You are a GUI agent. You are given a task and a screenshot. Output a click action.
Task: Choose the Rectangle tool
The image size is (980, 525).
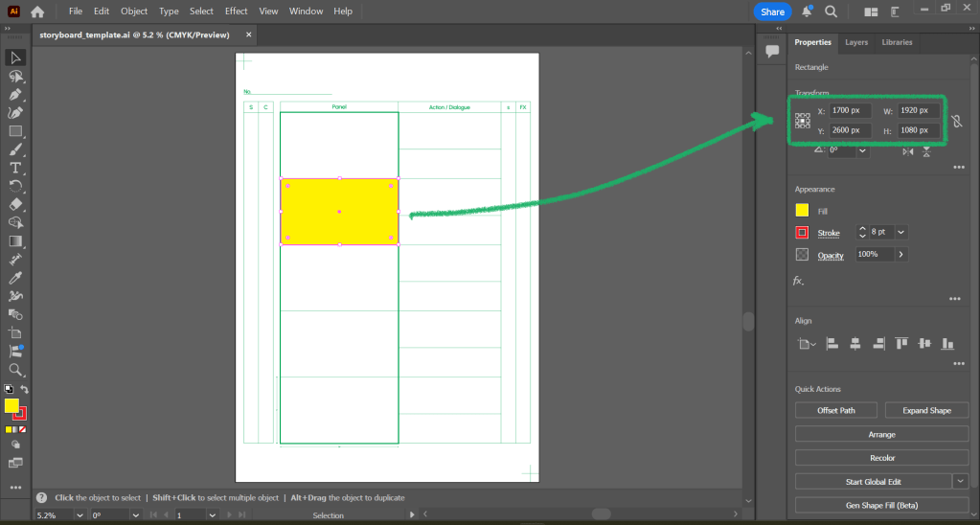tap(15, 131)
